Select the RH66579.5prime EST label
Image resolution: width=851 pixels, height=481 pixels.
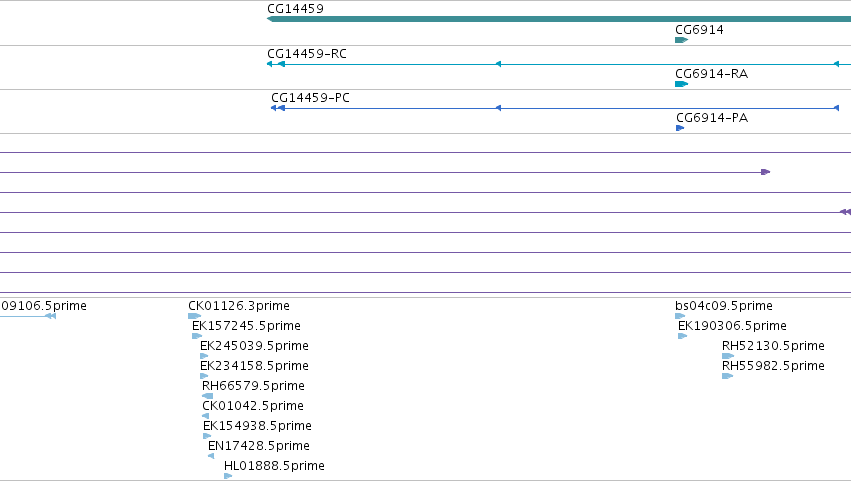(x=253, y=386)
